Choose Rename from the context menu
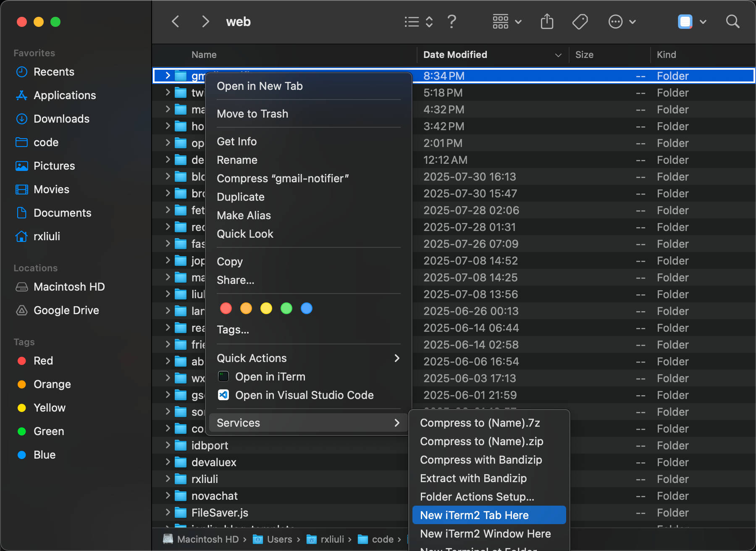 click(x=308, y=160)
